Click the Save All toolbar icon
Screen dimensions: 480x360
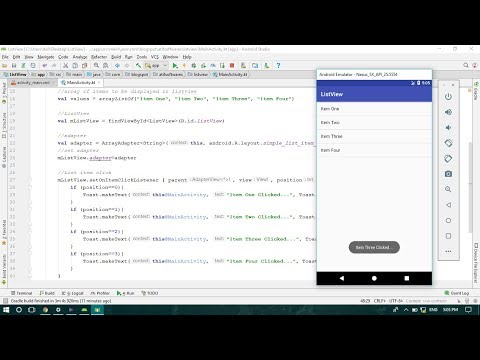(x=14, y=66)
